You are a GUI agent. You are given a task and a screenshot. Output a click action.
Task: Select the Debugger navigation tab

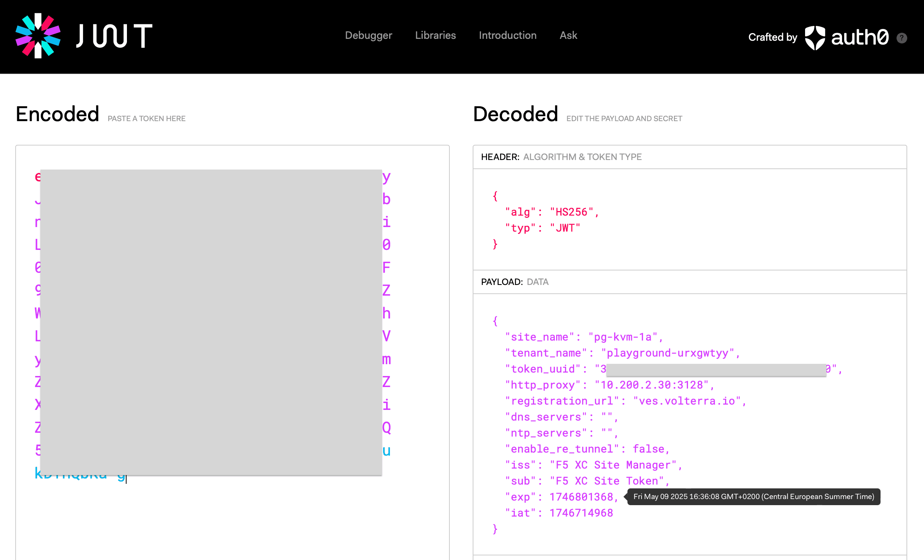(367, 35)
